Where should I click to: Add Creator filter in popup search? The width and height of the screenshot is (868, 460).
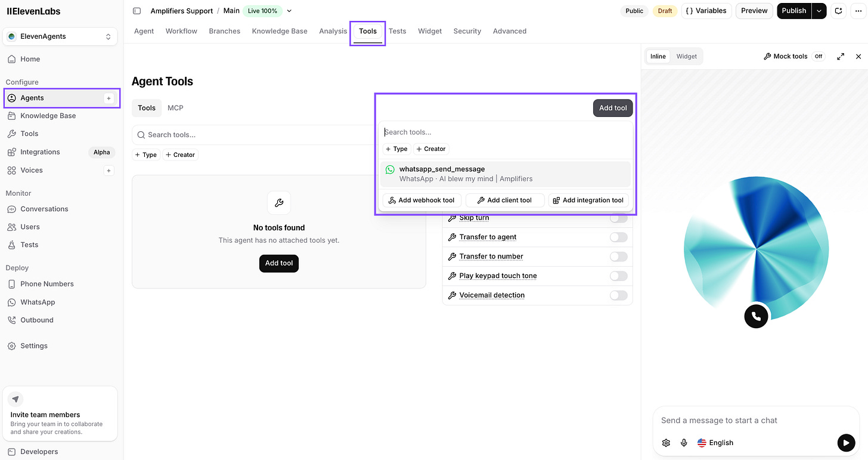tap(431, 149)
